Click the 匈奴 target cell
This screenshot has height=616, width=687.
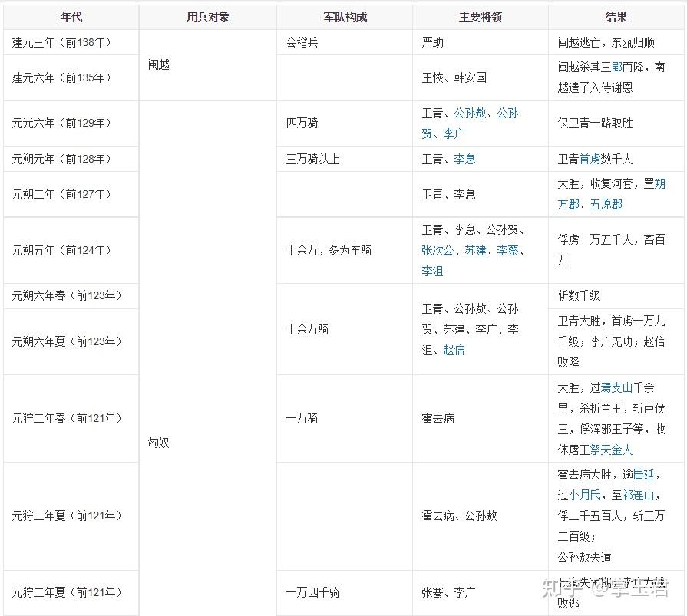[x=208, y=358]
